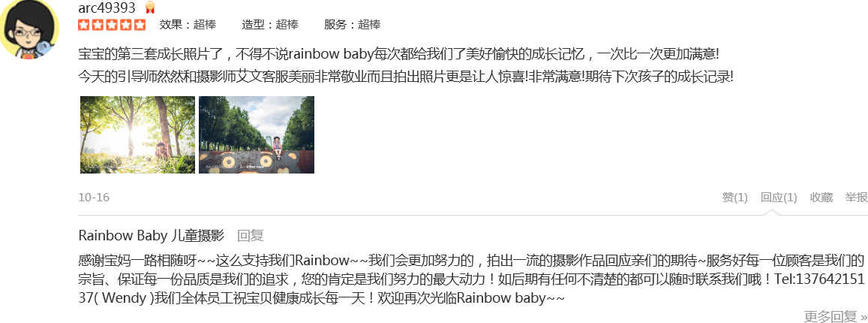
Task: Click 回复 next to Rainbow Baby
Action: tap(251, 235)
